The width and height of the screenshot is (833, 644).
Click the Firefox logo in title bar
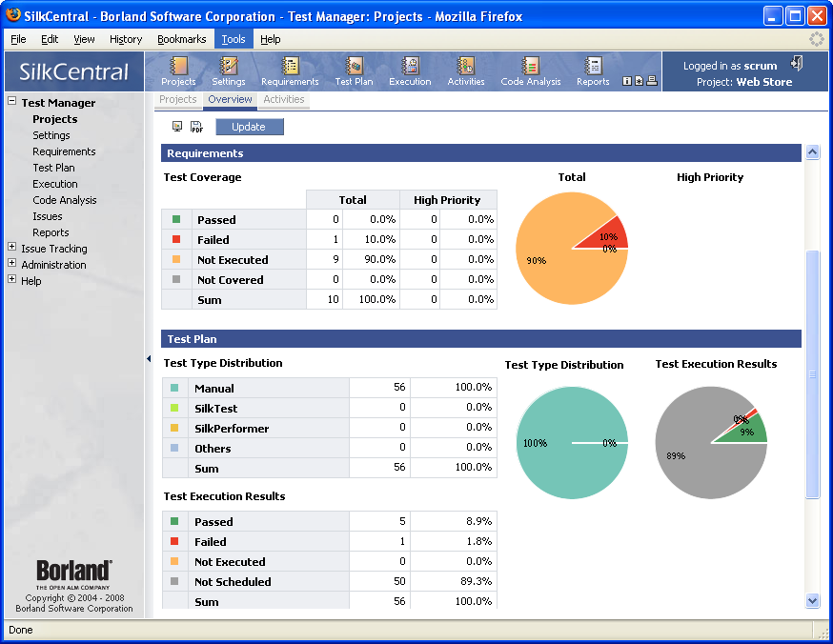[13, 15]
